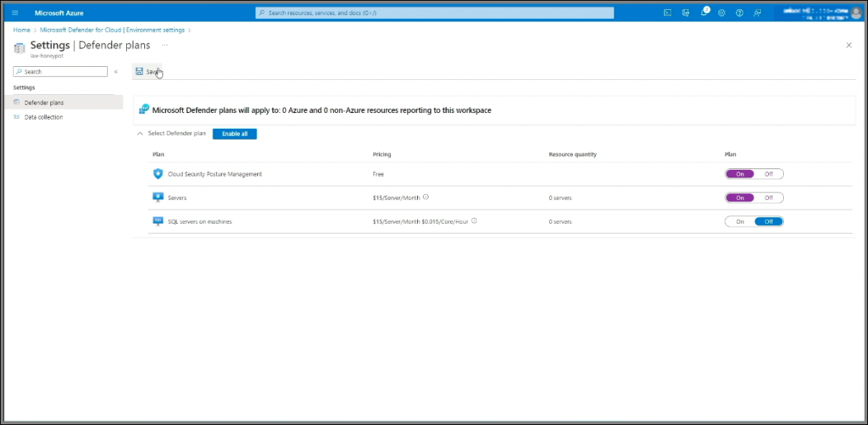Turn Off Cloud Security Posture Management plan

769,174
